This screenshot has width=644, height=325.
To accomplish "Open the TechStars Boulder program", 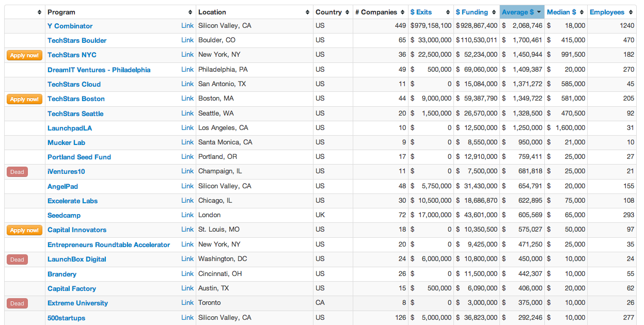I will click(x=77, y=40).
